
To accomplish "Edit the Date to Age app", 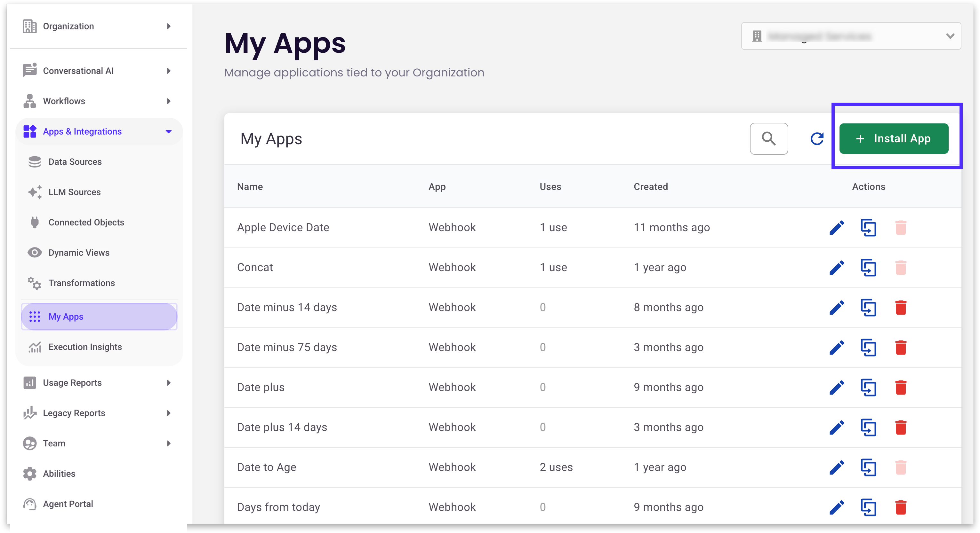I will 837,467.
